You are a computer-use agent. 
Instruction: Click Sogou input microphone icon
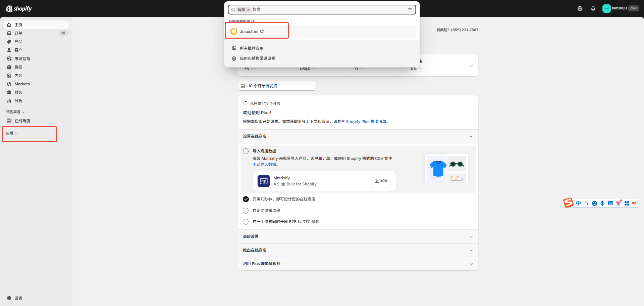[602, 203]
